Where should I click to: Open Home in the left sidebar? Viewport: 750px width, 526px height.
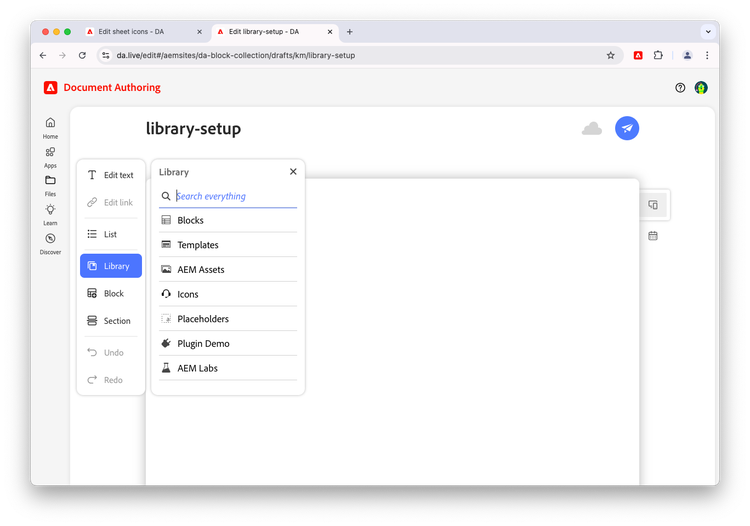50,128
